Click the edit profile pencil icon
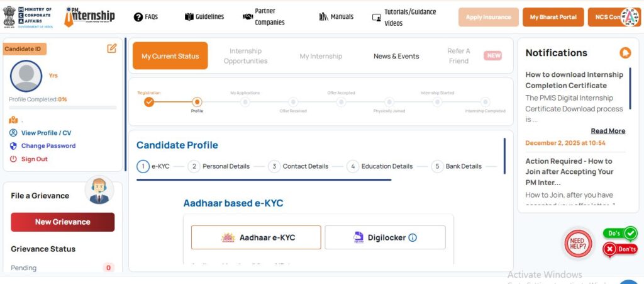The height and width of the screenshot is (284, 644). pyautogui.click(x=112, y=48)
